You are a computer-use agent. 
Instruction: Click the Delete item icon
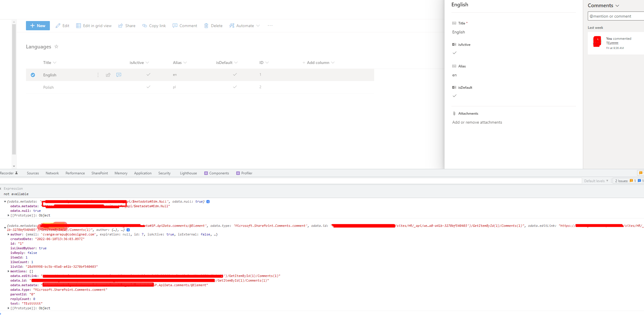tap(206, 26)
